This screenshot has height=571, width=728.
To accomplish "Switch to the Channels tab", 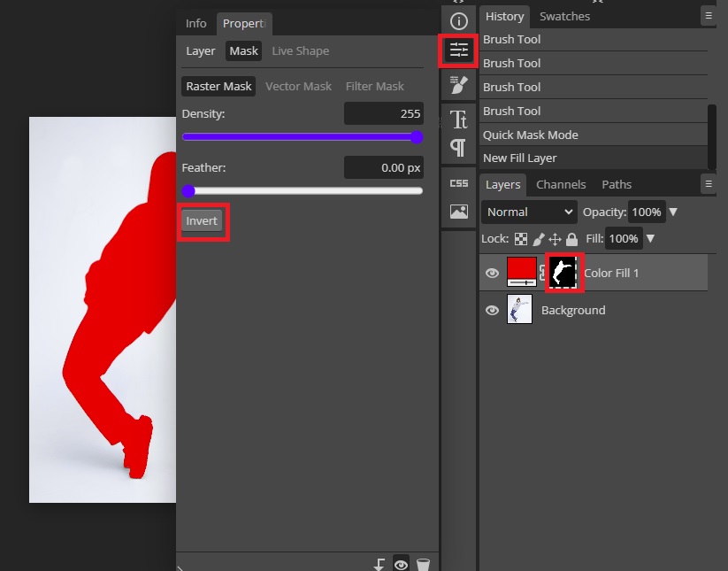I will pos(563,184).
